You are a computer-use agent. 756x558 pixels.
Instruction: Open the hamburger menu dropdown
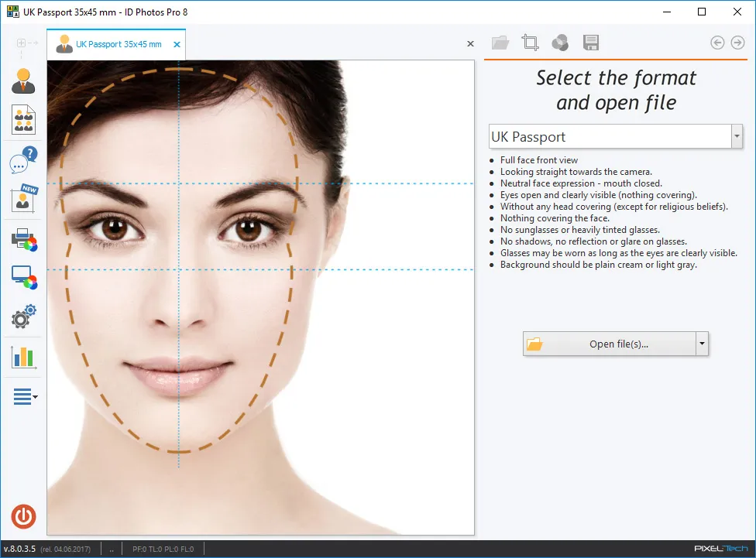[22, 396]
